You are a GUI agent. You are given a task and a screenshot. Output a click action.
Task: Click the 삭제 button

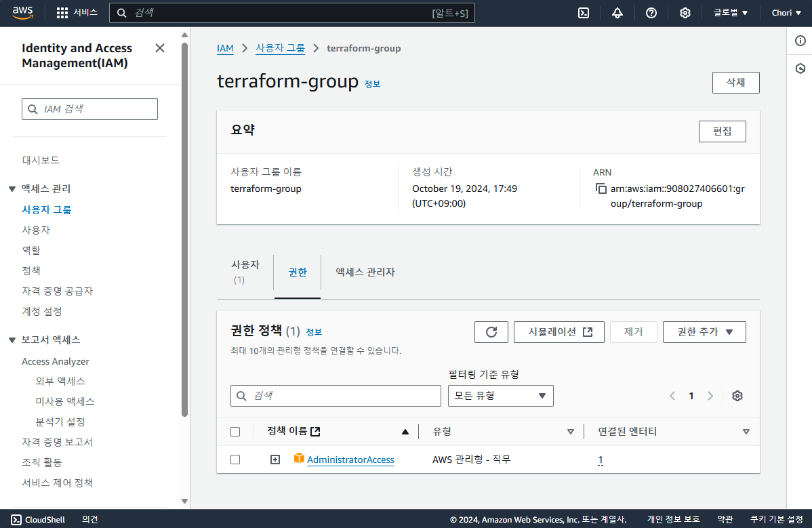736,83
